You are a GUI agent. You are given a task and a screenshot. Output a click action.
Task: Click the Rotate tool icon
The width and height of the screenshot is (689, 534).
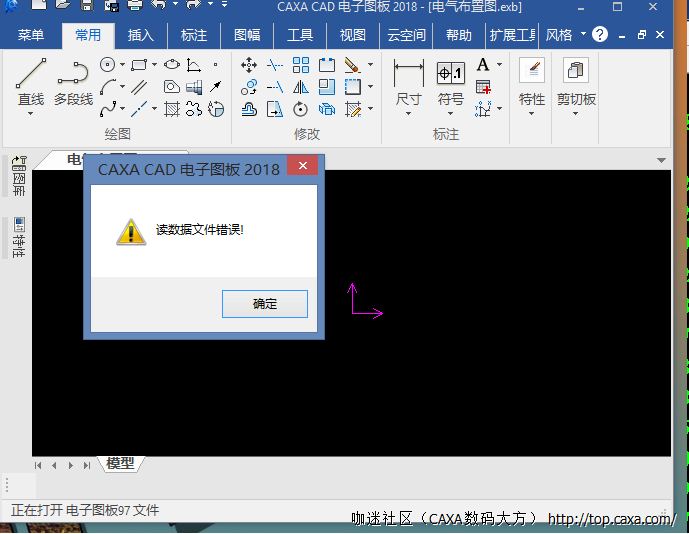301,109
